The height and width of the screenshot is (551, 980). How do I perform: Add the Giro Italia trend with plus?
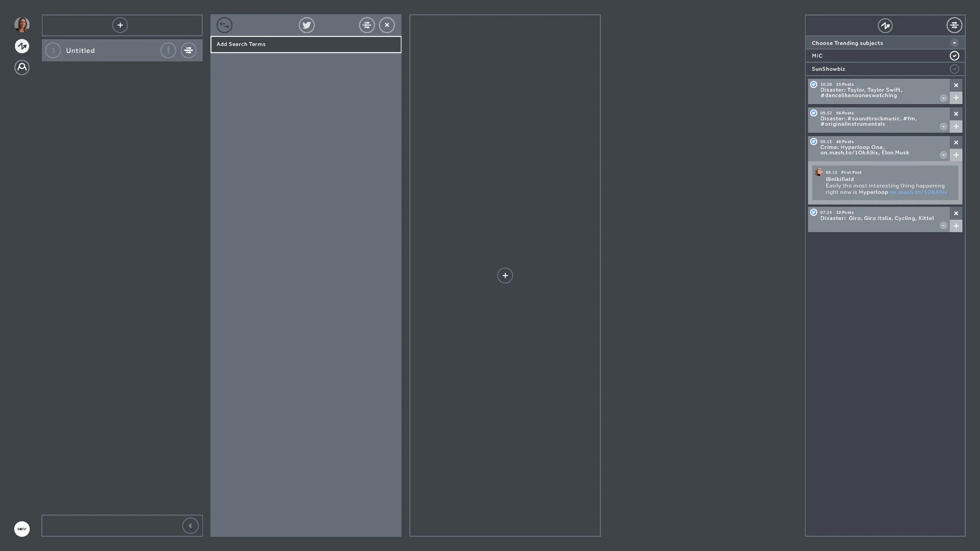[956, 226]
